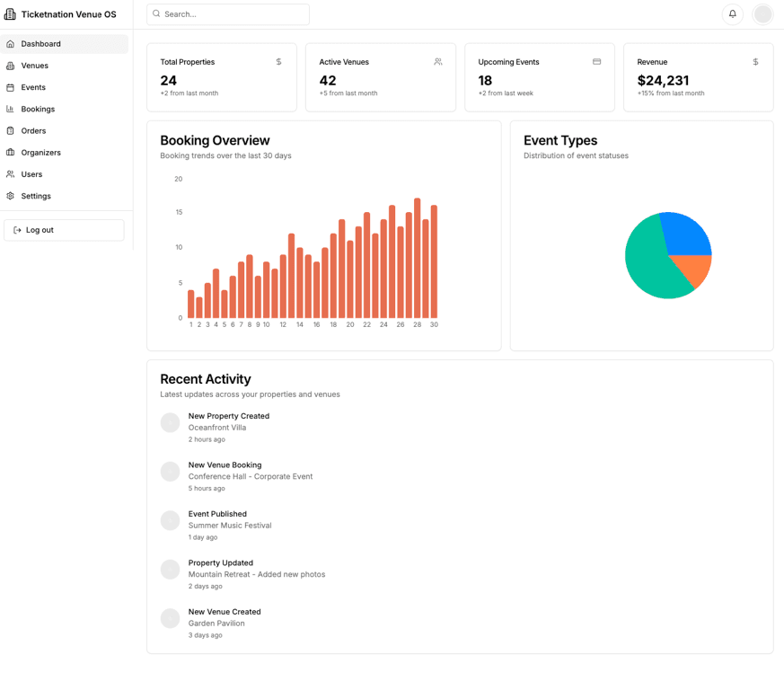Click the Venues icon in sidebar
This screenshot has height=690, width=784.
[x=11, y=66]
